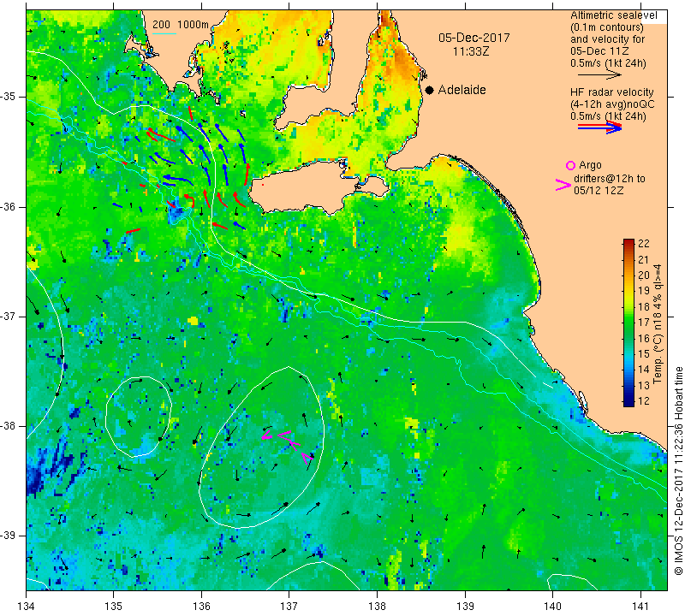Click the colorbar label 19
Image resolution: width=685 pixels, height=616 pixels.
644,291
